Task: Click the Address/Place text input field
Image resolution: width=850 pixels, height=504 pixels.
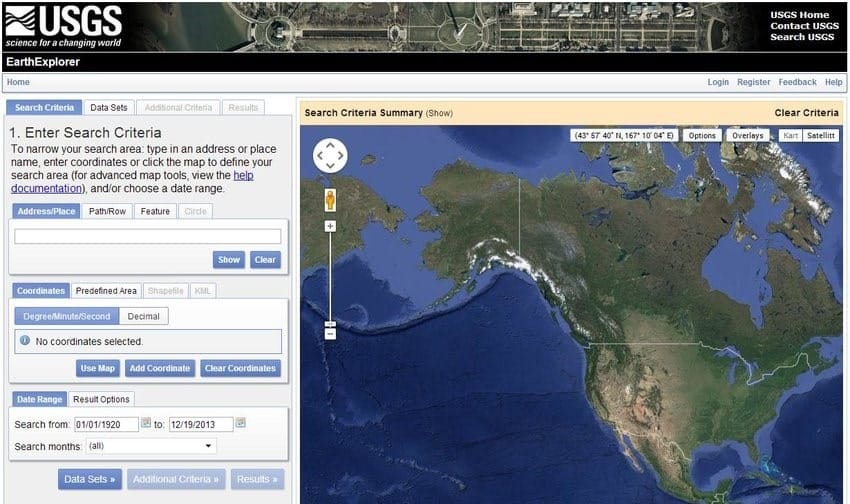Action: coord(147,236)
